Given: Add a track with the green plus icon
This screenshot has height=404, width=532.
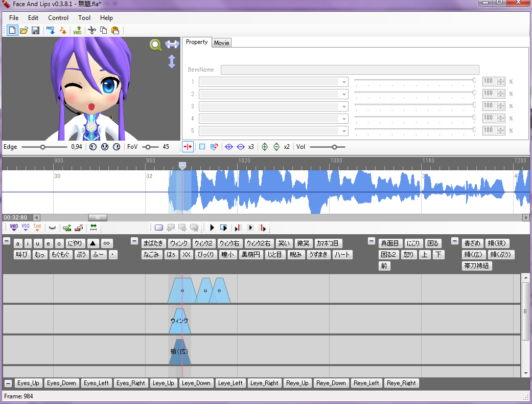Looking at the screenshot, I should click(67, 228).
